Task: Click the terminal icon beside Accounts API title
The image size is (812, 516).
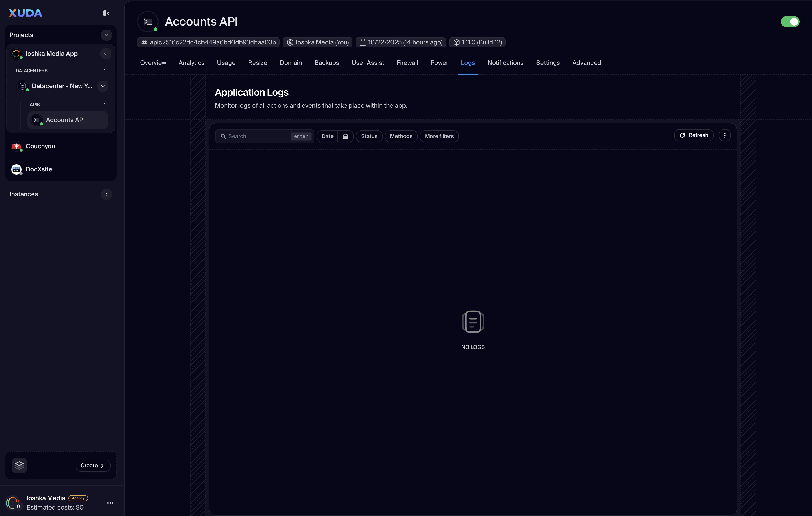Action: coord(148,22)
